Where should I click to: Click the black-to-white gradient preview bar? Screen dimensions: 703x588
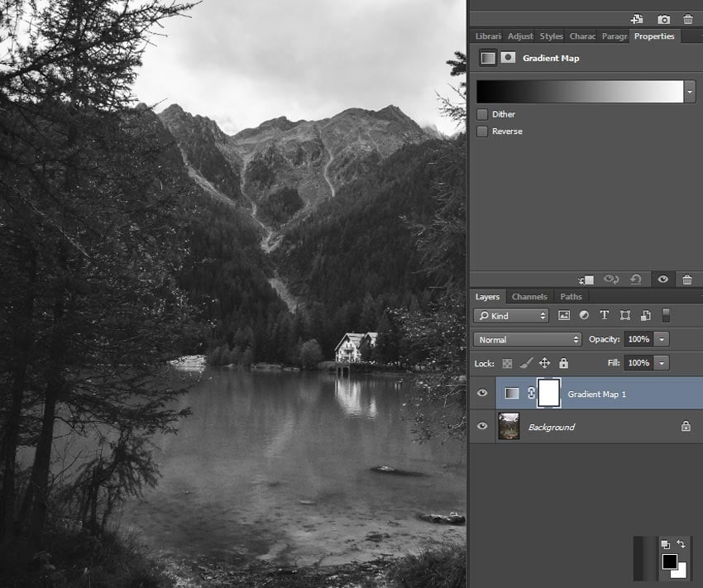pyautogui.click(x=579, y=91)
